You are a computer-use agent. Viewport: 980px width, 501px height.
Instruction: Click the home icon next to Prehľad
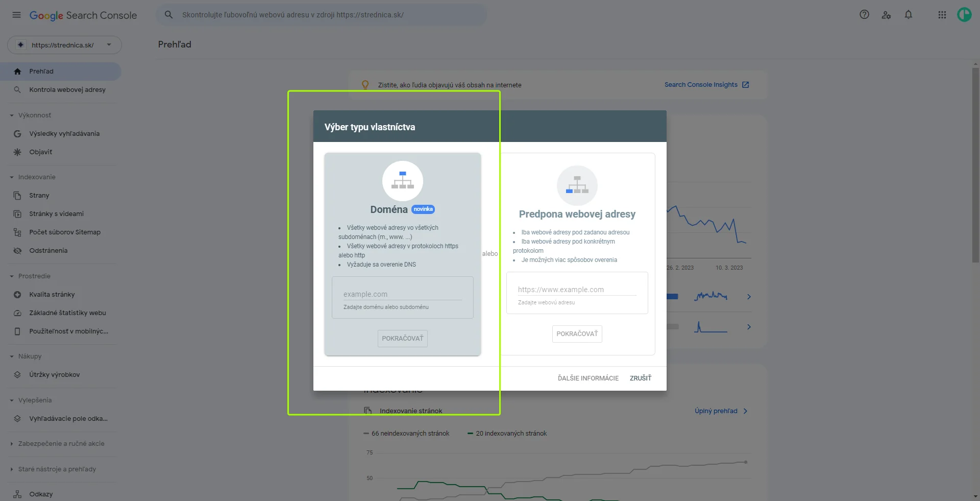pos(17,71)
